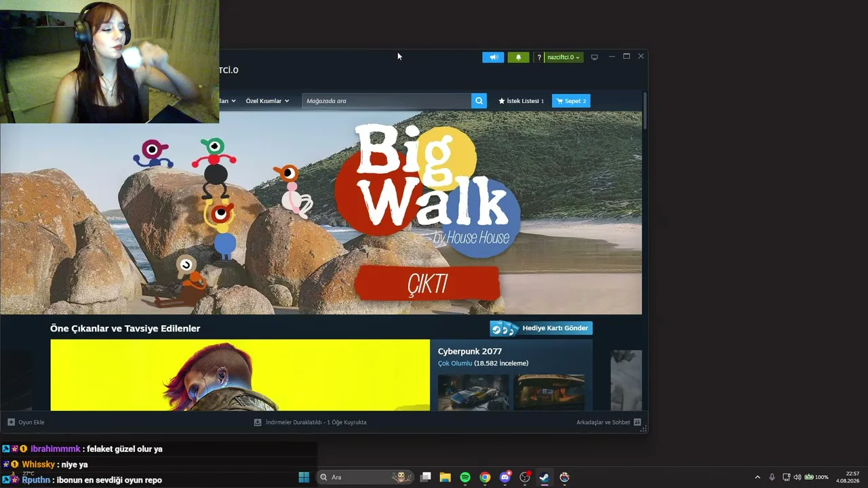Open Task View on the taskbar
The image size is (868, 488).
click(425, 477)
